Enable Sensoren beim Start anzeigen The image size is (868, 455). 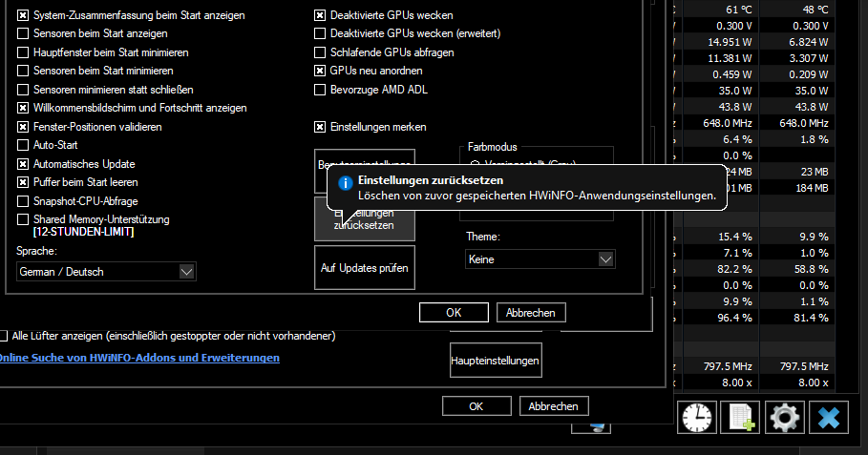click(23, 33)
